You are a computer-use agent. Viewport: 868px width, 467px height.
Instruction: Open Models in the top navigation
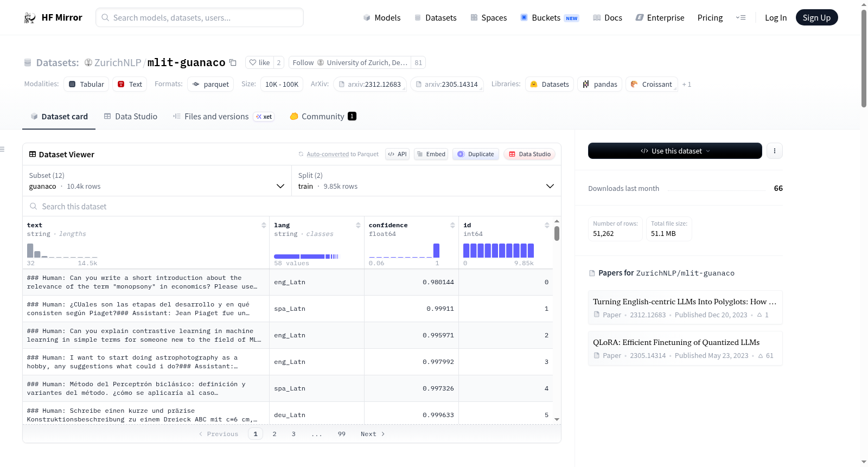pyautogui.click(x=382, y=18)
